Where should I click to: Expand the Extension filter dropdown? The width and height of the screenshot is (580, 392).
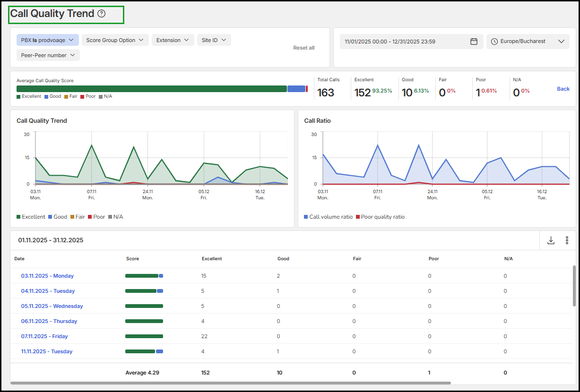click(173, 40)
